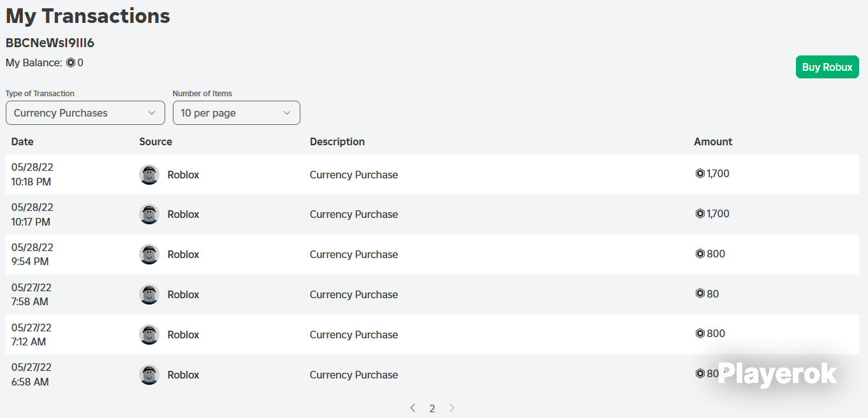868x418 pixels.
Task: Open Roblox source link for 10:17 PM row
Action: tap(183, 214)
